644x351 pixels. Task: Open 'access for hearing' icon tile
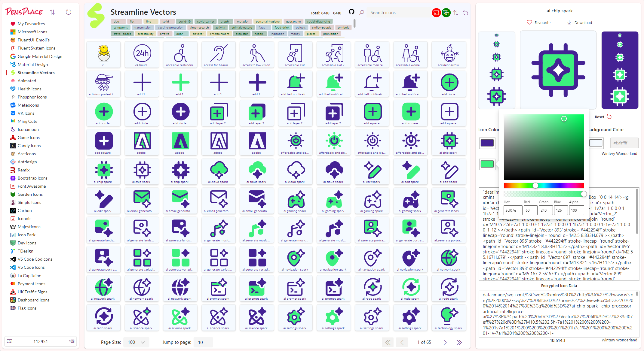point(219,55)
